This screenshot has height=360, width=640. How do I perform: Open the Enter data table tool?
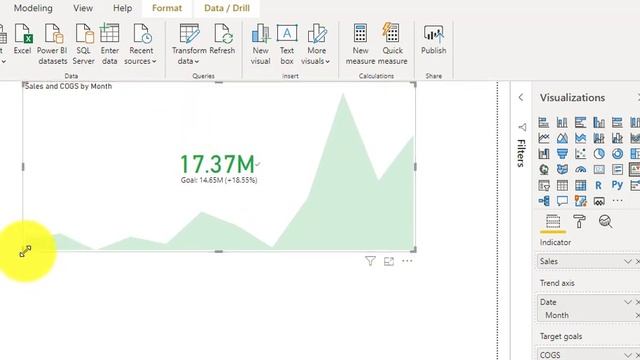point(109,44)
